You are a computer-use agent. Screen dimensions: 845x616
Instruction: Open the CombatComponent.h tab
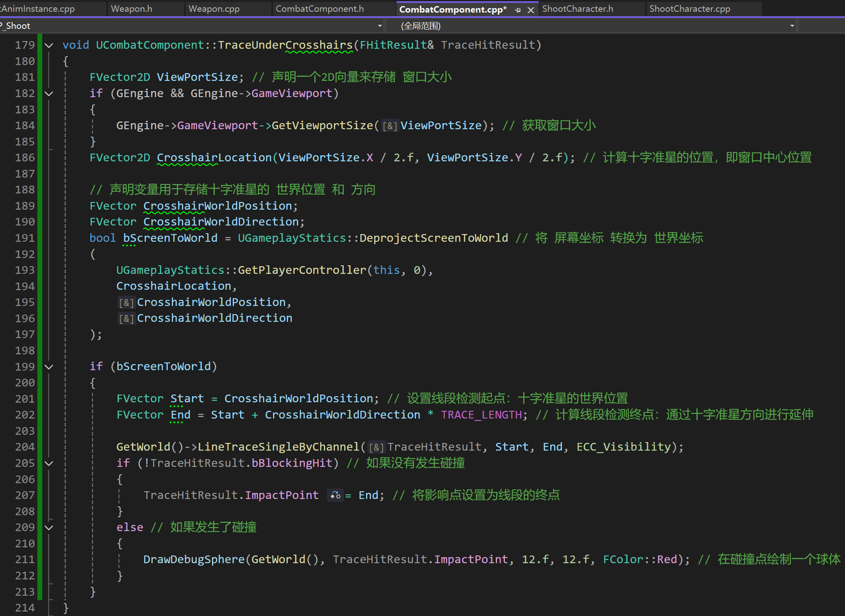320,9
